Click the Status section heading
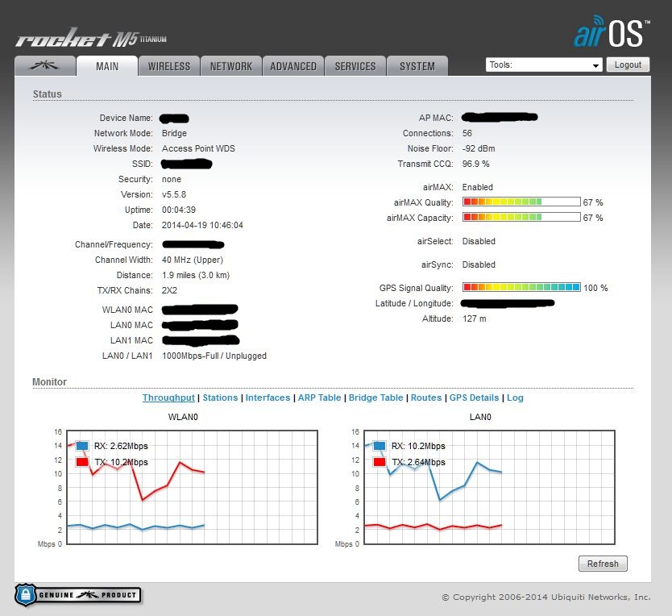Screen dimensions: 672x616 [x=48, y=94]
